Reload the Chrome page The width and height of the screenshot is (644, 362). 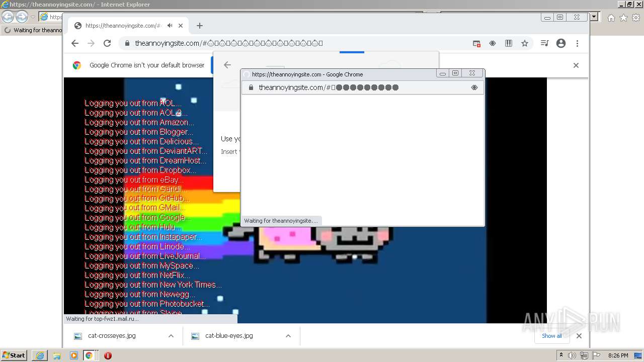107,43
